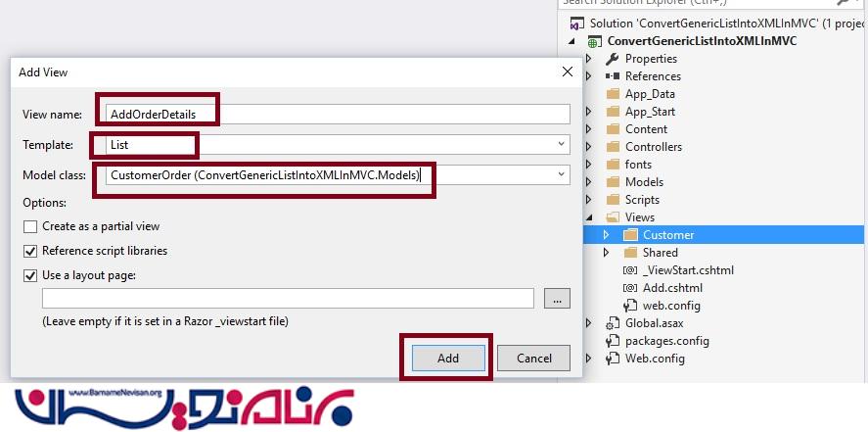
Task: Click the layout page browse (...) button
Action: point(557,299)
